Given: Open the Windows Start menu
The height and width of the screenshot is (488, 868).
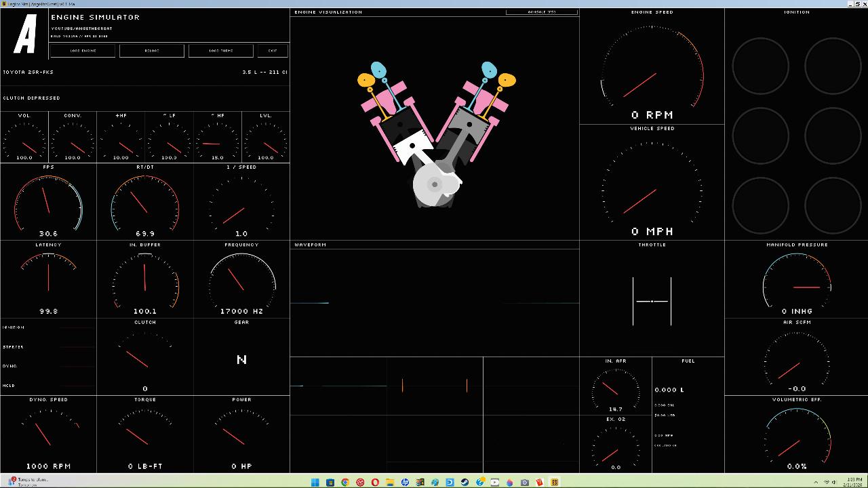Looking at the screenshot, I should (315, 483).
